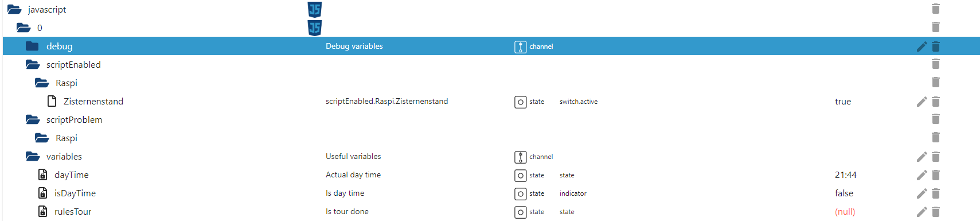This screenshot has width=980, height=221.
Task: Click the dayTime value 21:44
Action: 846,175
